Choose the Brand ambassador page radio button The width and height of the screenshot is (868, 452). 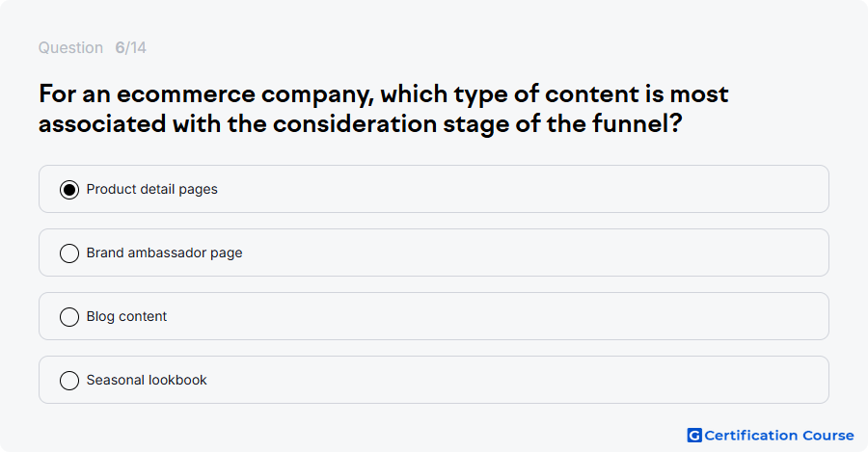pos(69,253)
